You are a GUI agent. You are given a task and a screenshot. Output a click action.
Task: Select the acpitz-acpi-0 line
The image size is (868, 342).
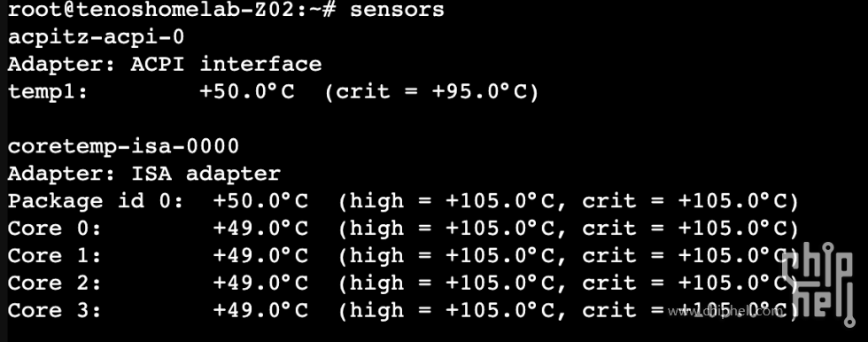click(96, 37)
